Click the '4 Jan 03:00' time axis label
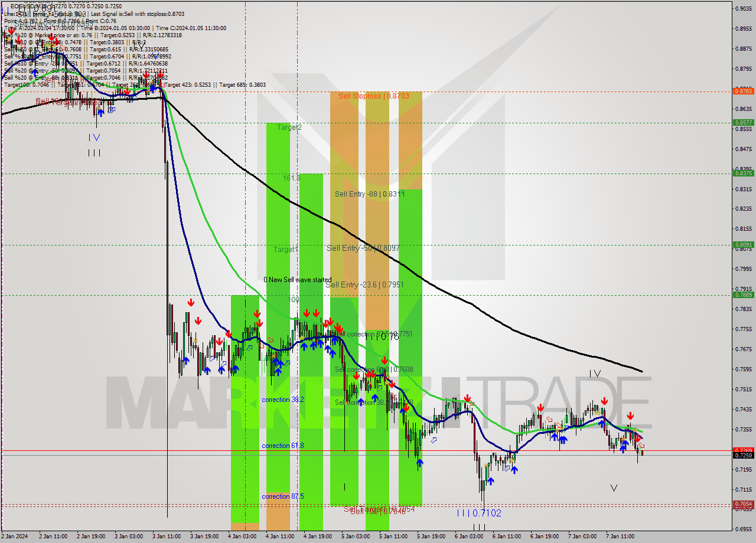This screenshot has height=543, width=756. (x=242, y=537)
